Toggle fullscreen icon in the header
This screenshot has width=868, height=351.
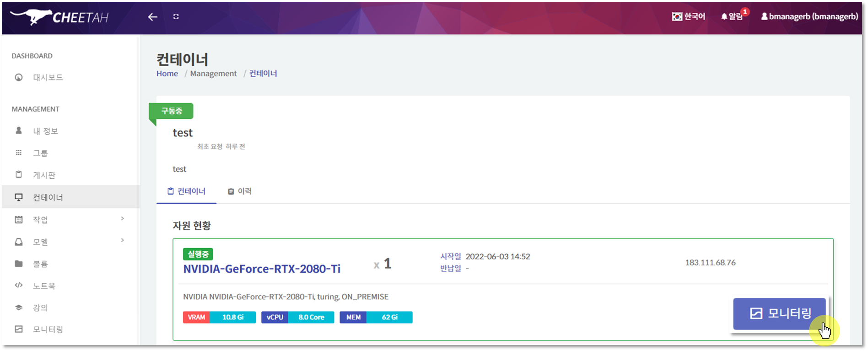click(176, 16)
